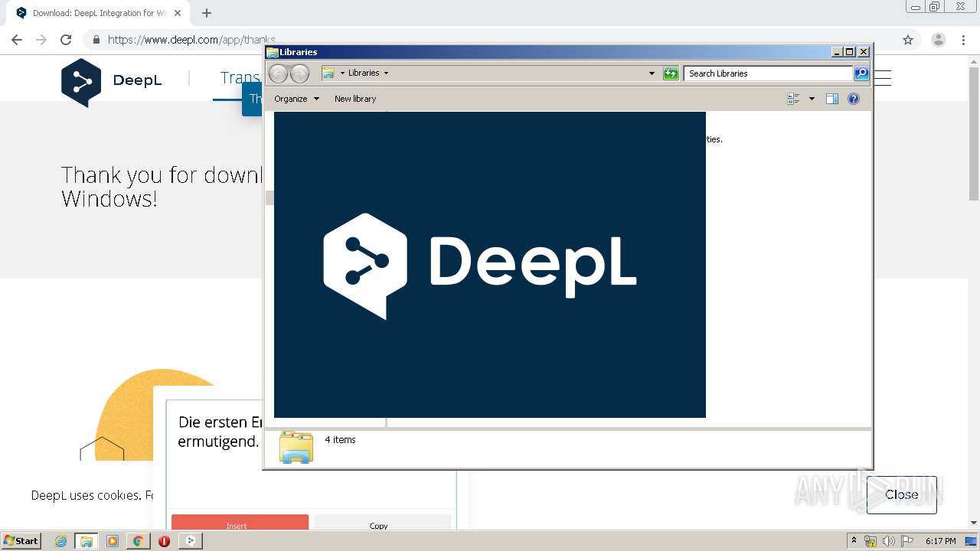980x551 pixels.
Task: Open the Explorer help icon
Action: point(854,99)
